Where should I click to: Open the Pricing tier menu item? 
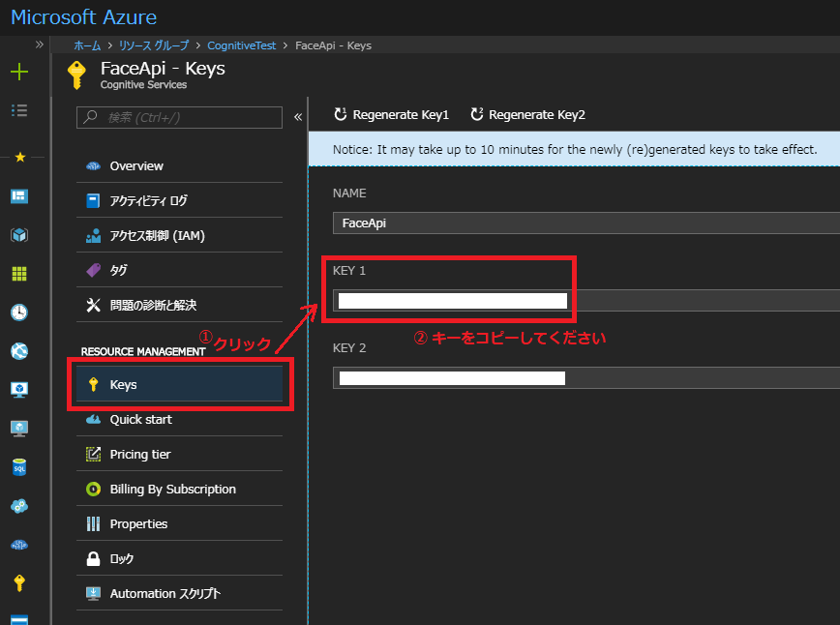pyautogui.click(x=179, y=454)
